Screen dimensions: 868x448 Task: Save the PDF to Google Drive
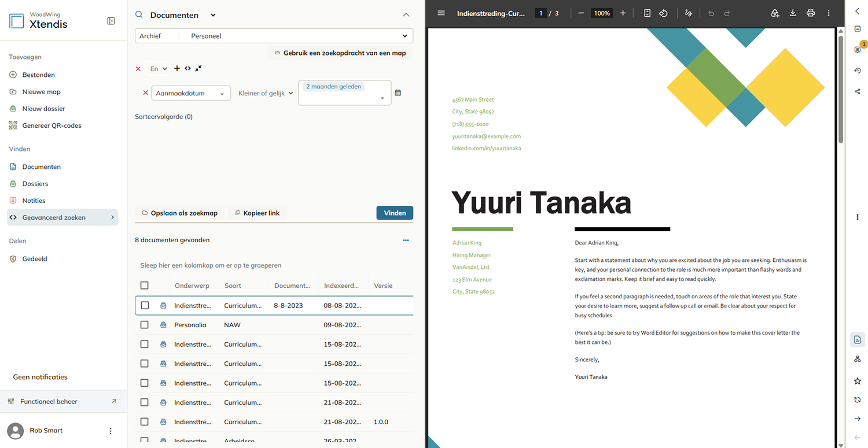[x=775, y=13]
